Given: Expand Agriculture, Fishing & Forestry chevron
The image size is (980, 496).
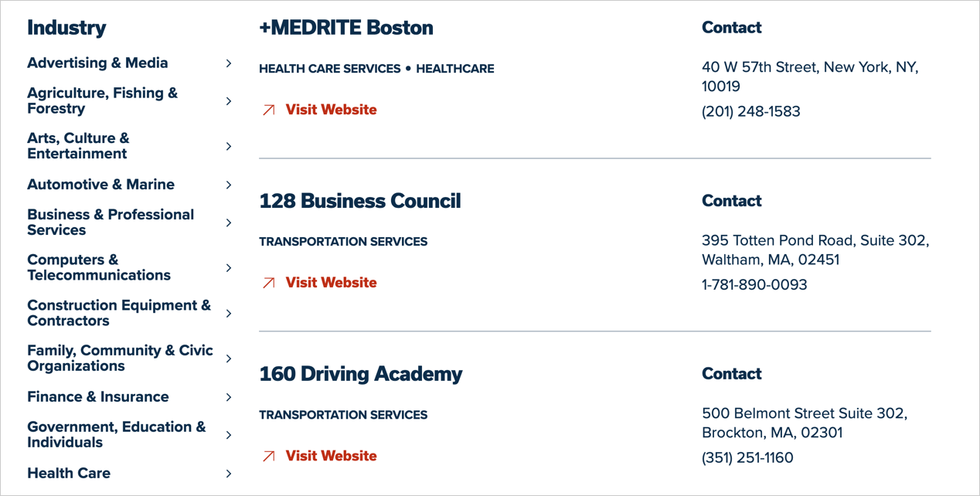Looking at the screenshot, I should (229, 101).
